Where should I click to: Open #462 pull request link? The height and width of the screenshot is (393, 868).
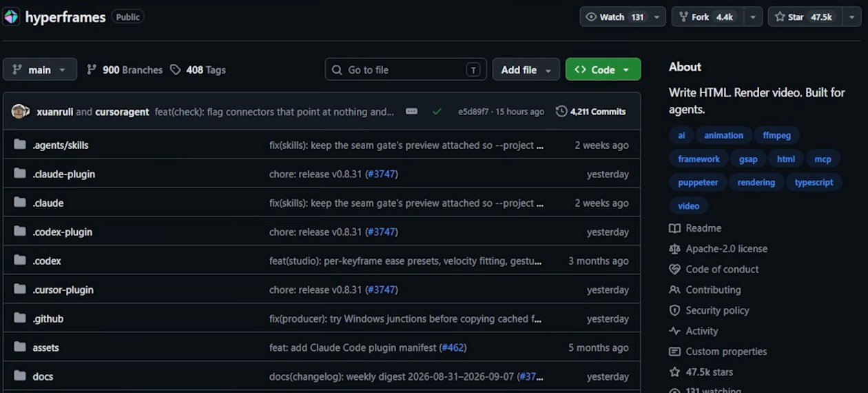coord(453,348)
